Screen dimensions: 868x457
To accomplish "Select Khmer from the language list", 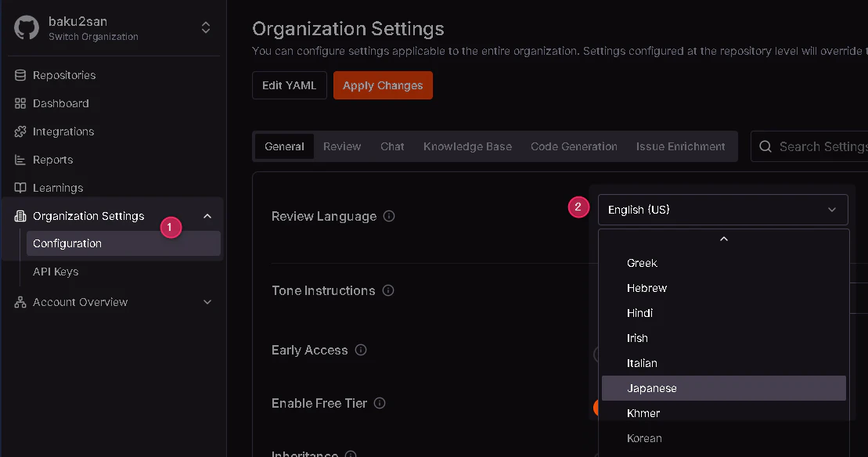I will tap(723, 413).
